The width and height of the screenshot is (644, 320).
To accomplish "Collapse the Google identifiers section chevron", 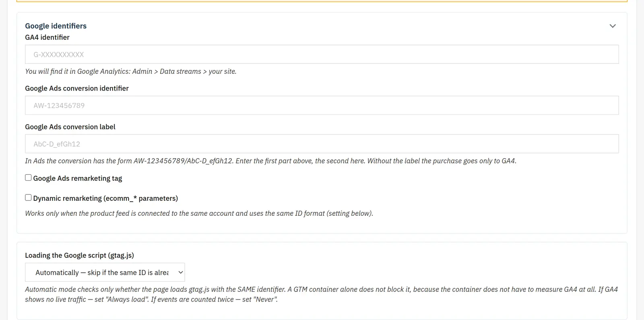I will pos(613,26).
